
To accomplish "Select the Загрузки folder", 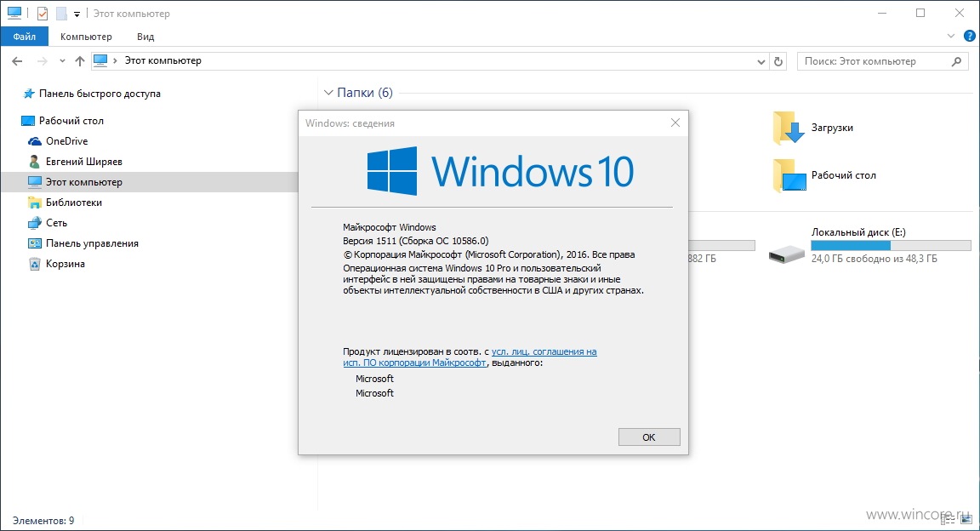I will tap(813, 128).
